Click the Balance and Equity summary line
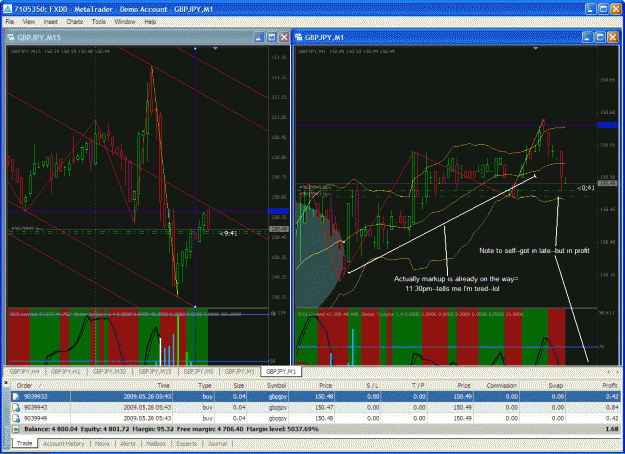The image size is (625, 454). 171,429
